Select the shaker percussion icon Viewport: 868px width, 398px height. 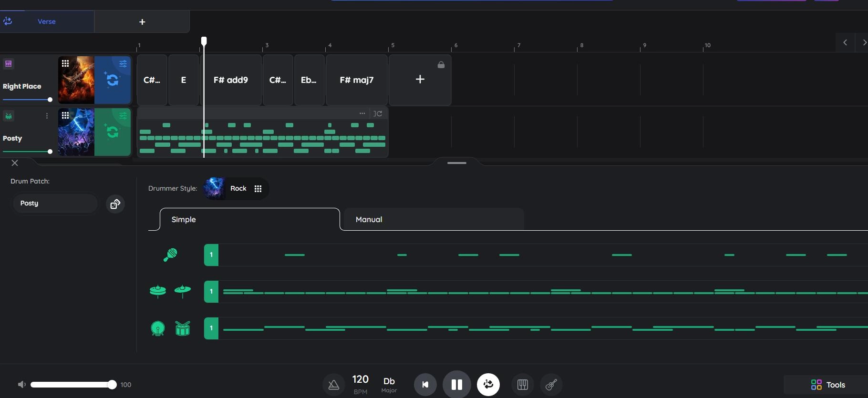click(170, 255)
